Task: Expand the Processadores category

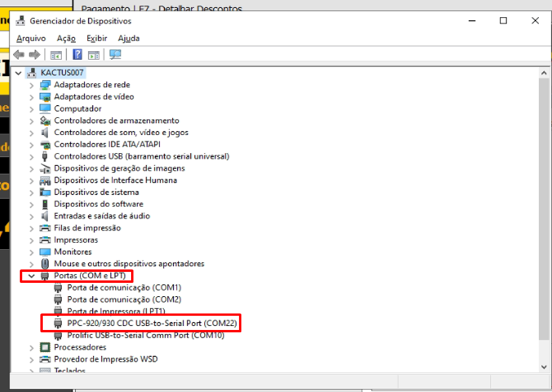Action: pos(31,348)
